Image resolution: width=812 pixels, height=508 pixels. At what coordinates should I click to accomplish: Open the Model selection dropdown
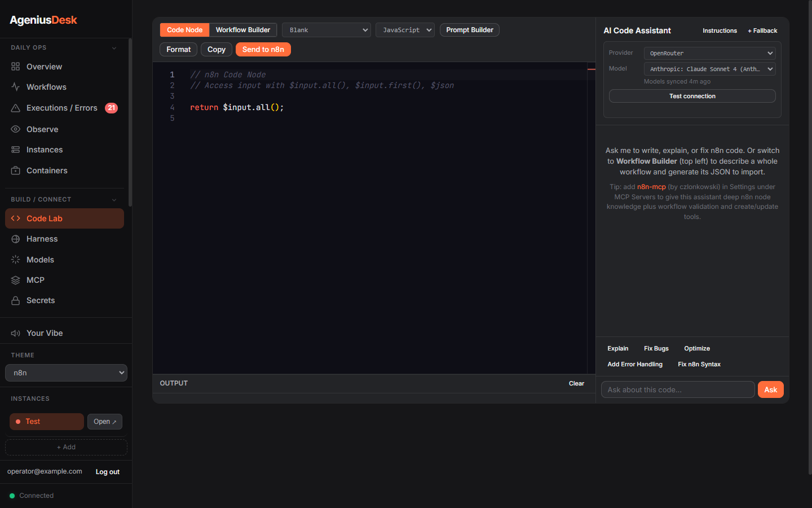[710, 69]
